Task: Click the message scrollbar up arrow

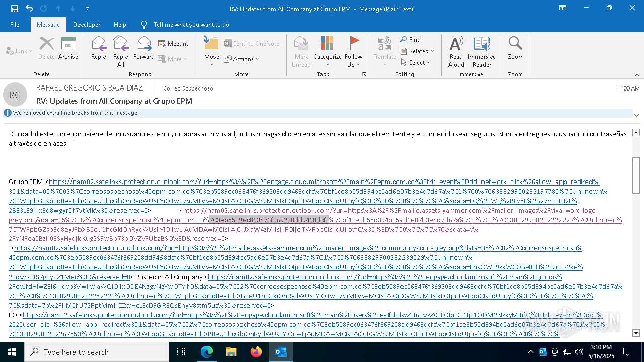Action: pos(636,132)
